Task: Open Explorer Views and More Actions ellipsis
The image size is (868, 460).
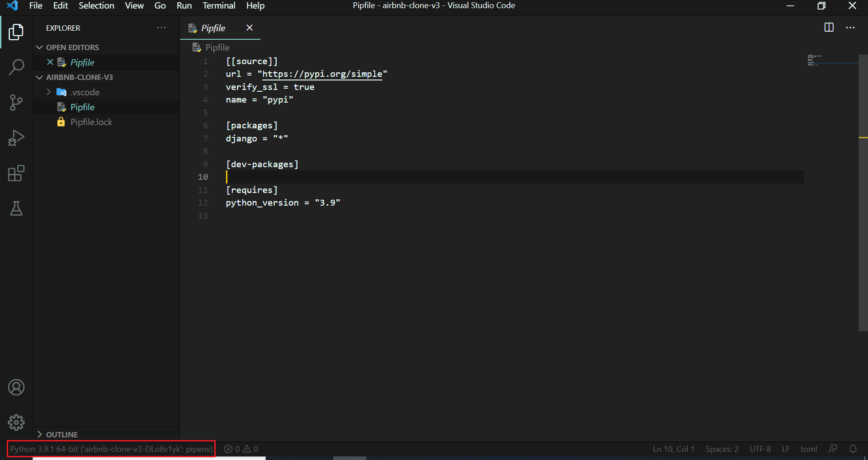Action: click(161, 28)
